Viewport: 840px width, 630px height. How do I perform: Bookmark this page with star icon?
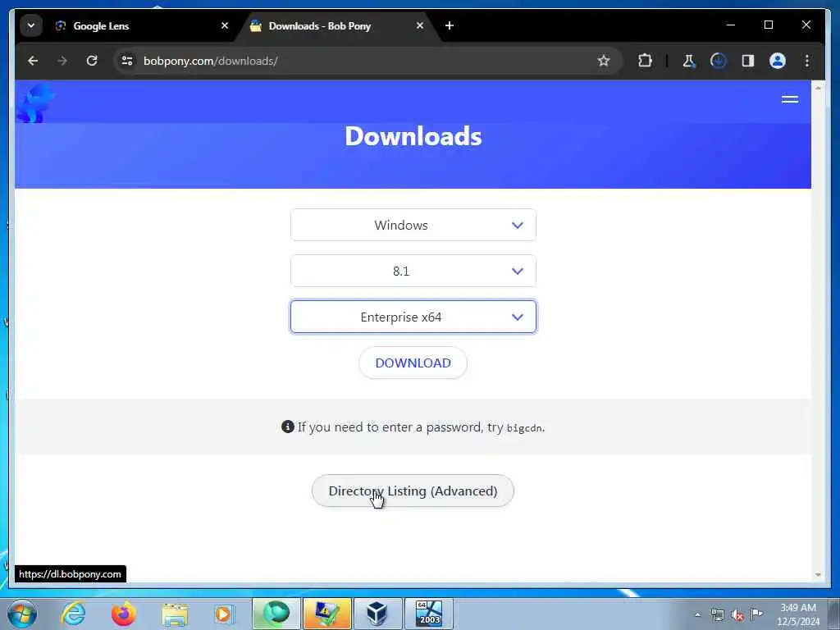[x=604, y=61]
